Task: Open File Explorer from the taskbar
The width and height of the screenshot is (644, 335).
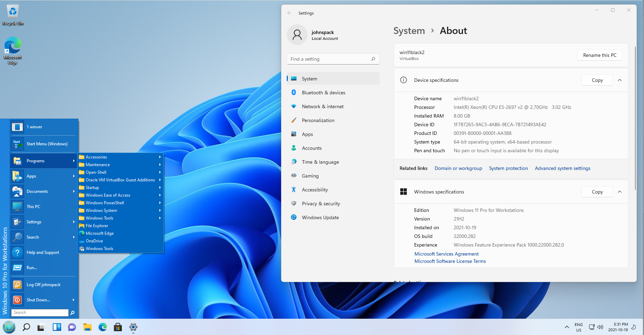Action: click(x=87, y=327)
